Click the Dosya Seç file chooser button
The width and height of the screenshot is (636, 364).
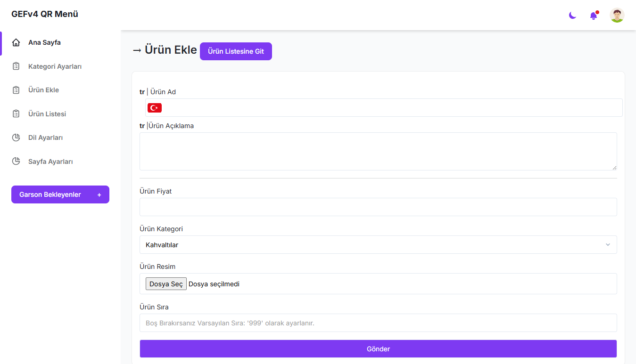[x=166, y=284]
